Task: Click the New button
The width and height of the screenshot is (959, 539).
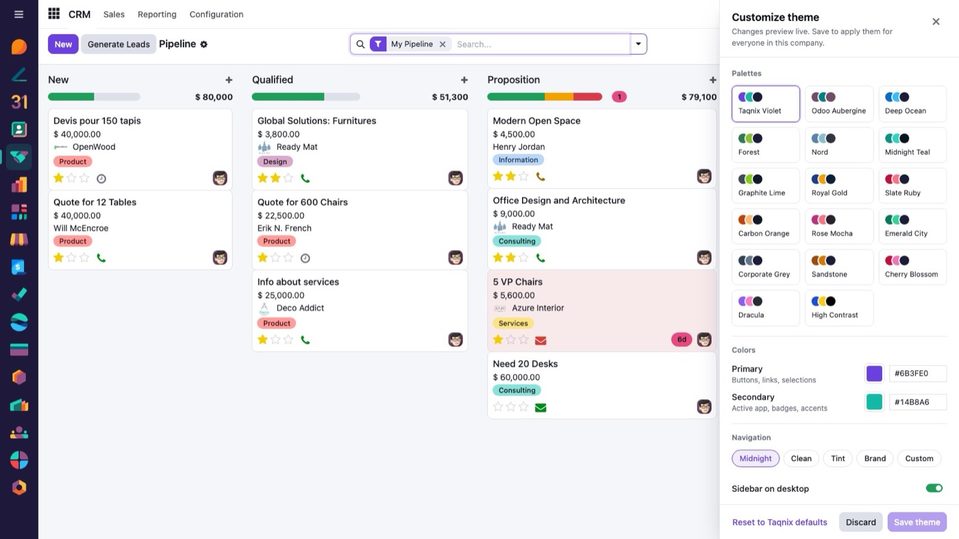Action: coord(63,44)
